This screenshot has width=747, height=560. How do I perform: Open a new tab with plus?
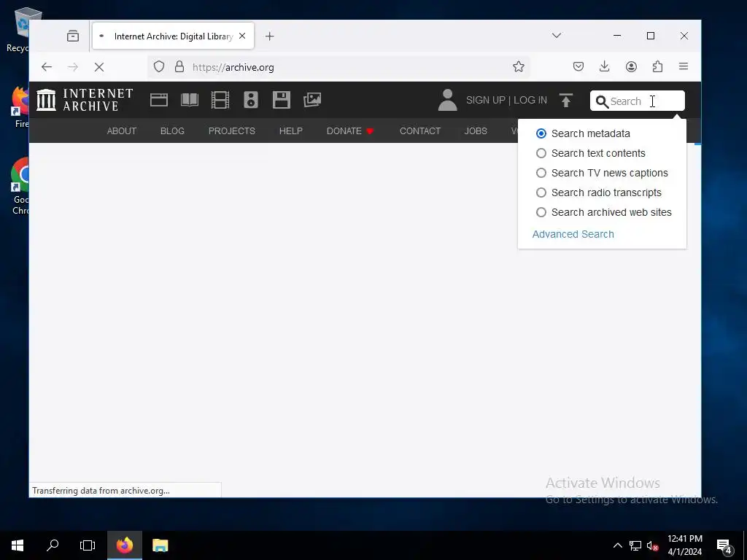(x=270, y=36)
